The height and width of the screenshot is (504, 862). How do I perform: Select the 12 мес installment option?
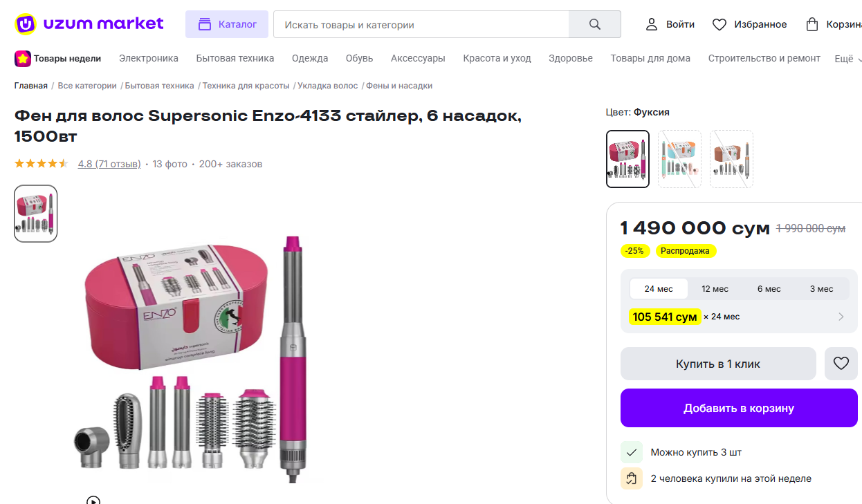[715, 289]
